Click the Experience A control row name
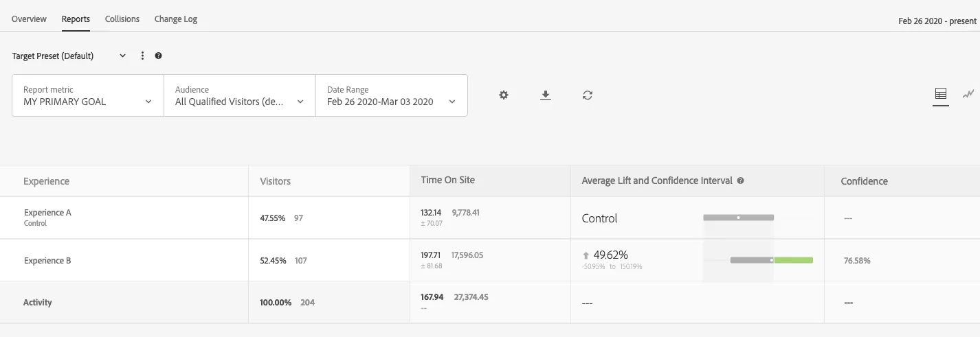The width and height of the screenshot is (980, 337). click(x=47, y=217)
